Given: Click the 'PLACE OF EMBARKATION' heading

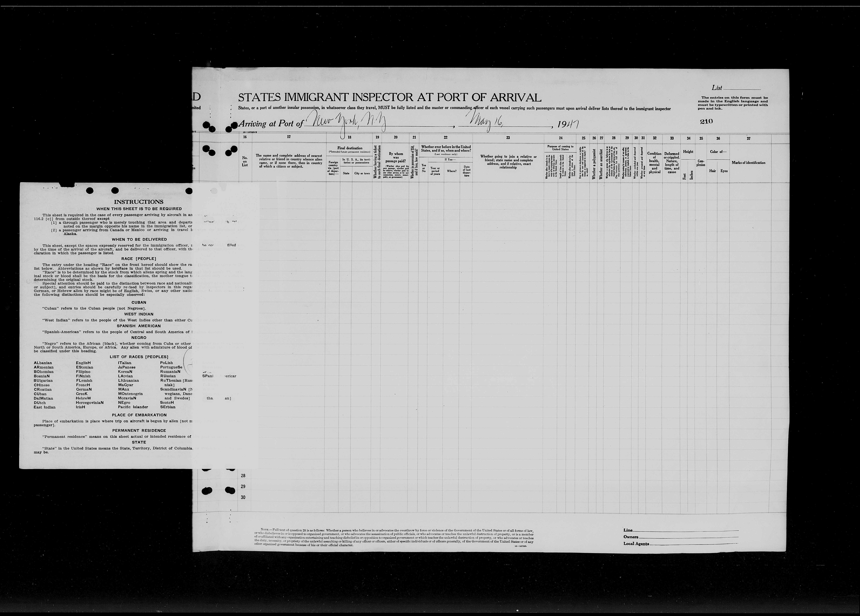Looking at the screenshot, I should (x=139, y=415).
